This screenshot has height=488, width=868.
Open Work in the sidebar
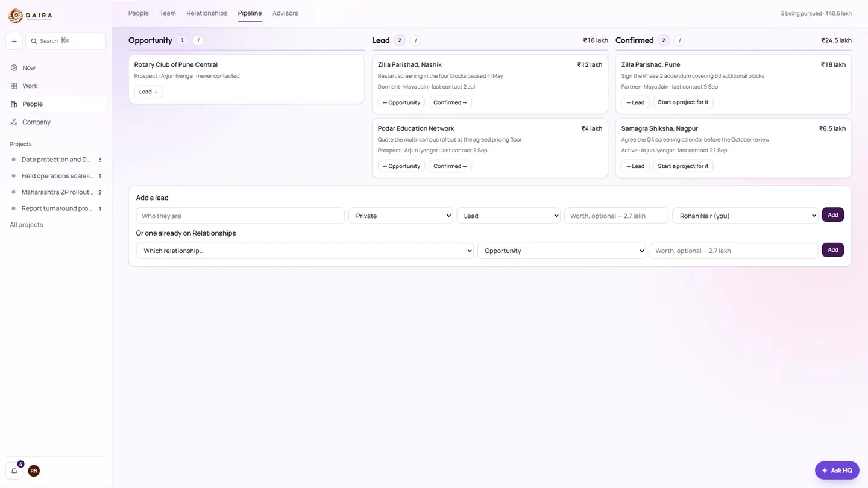pos(56,86)
